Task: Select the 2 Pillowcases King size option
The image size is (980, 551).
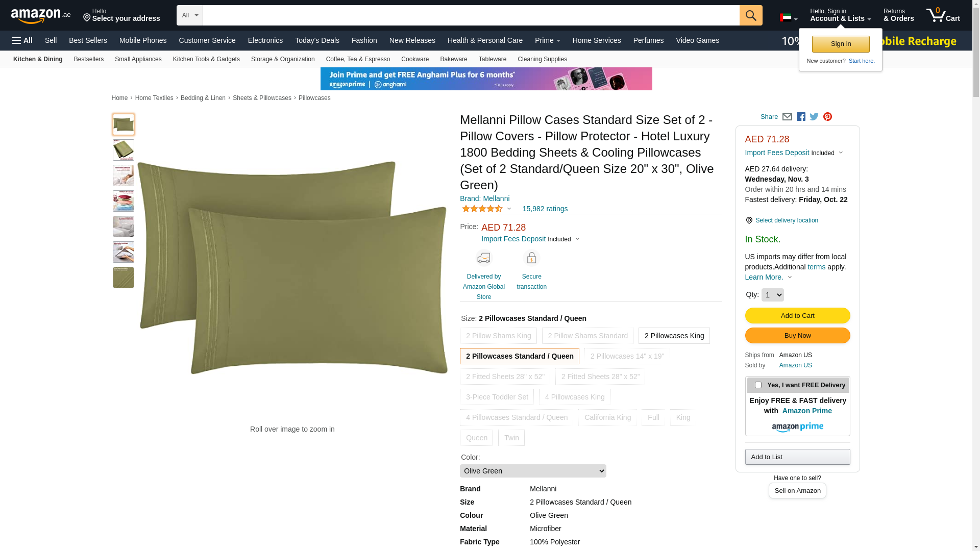Action: [674, 336]
